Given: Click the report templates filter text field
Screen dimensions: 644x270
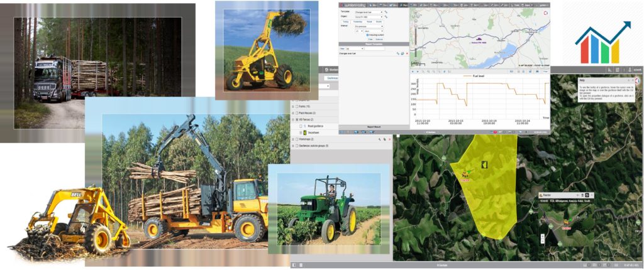Looking at the screenshot, I should coord(375,49).
